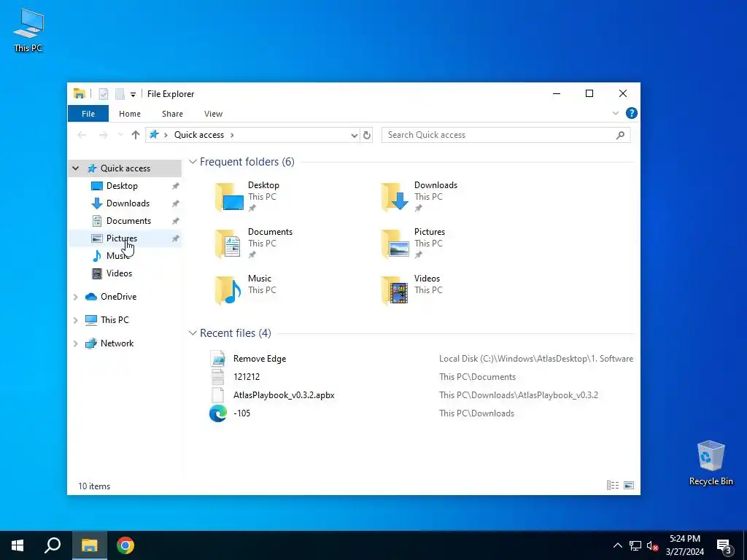The height and width of the screenshot is (560, 747).
Task: Launch Google Chrome from taskbar
Action: coord(125,545)
